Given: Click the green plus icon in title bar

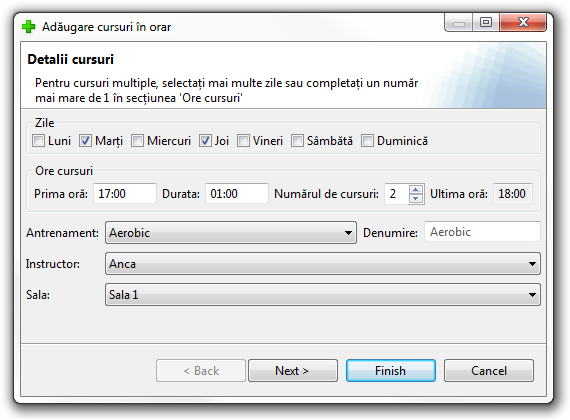Looking at the screenshot, I should (28, 27).
